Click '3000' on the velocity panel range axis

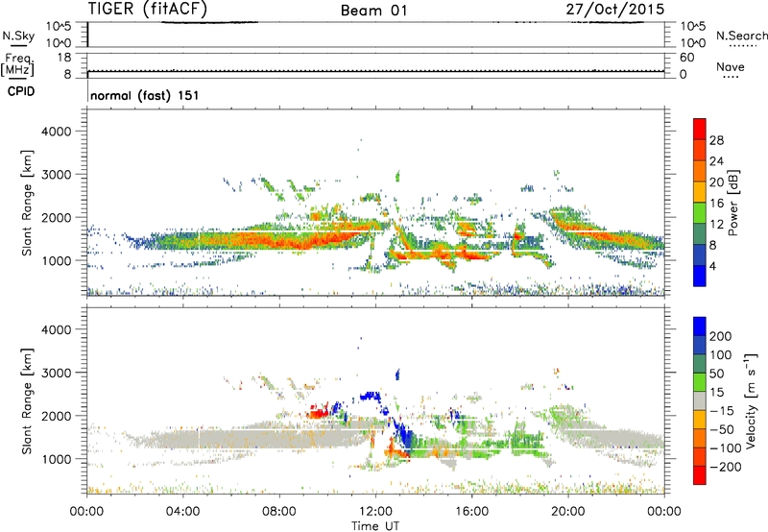click(57, 373)
